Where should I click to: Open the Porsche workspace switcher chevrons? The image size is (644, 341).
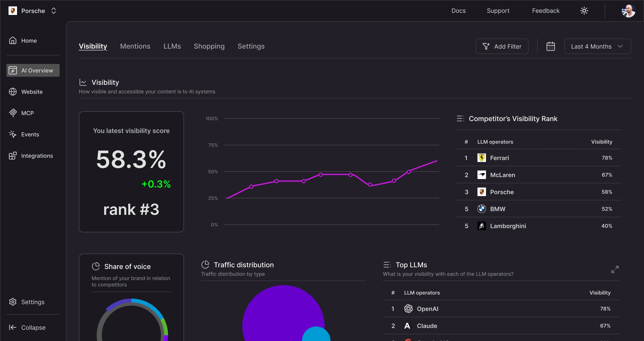pos(53,11)
